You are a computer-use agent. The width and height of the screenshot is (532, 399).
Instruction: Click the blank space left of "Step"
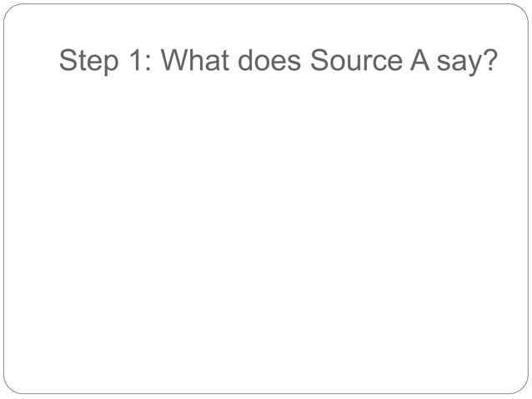[x=32, y=62]
